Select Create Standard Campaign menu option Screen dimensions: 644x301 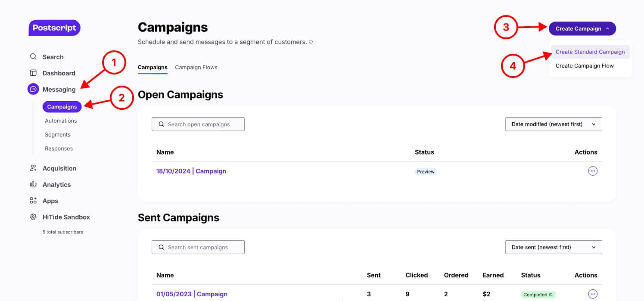pos(590,52)
